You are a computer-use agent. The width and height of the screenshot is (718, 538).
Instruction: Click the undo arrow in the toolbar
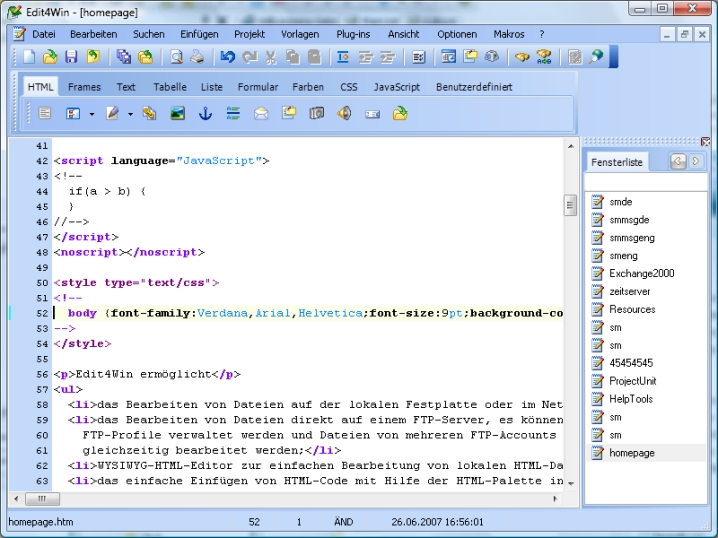click(228, 57)
